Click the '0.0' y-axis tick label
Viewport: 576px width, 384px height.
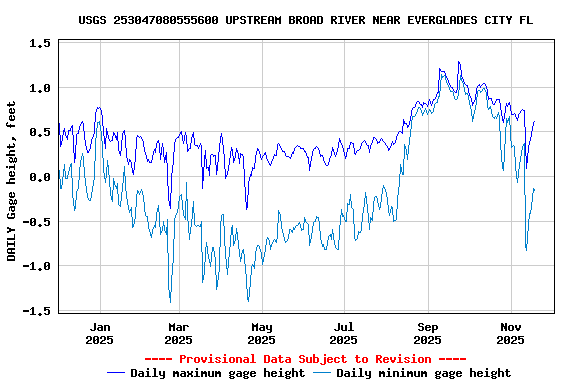[40, 177]
